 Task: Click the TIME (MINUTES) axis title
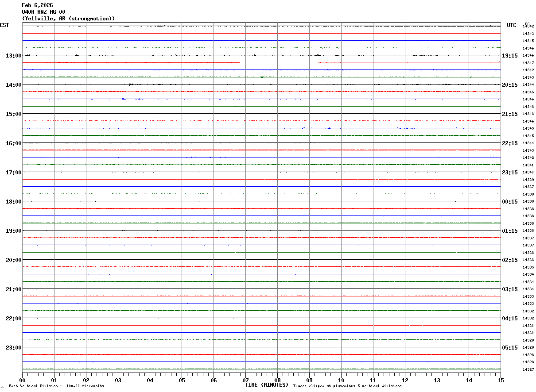click(267, 385)
